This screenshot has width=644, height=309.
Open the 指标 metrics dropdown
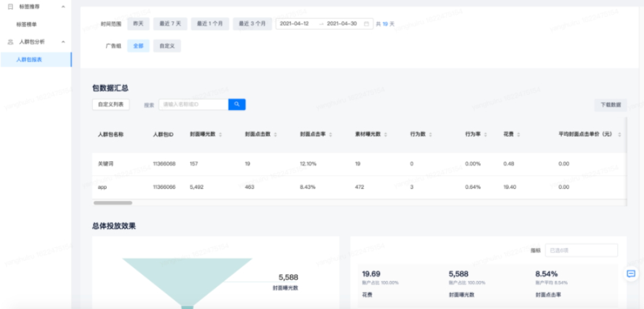click(x=581, y=250)
